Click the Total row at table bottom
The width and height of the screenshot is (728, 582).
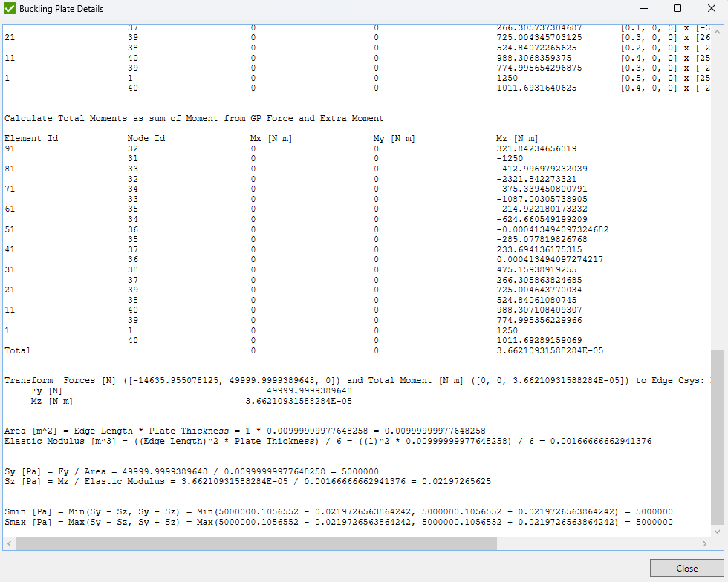[x=18, y=350]
